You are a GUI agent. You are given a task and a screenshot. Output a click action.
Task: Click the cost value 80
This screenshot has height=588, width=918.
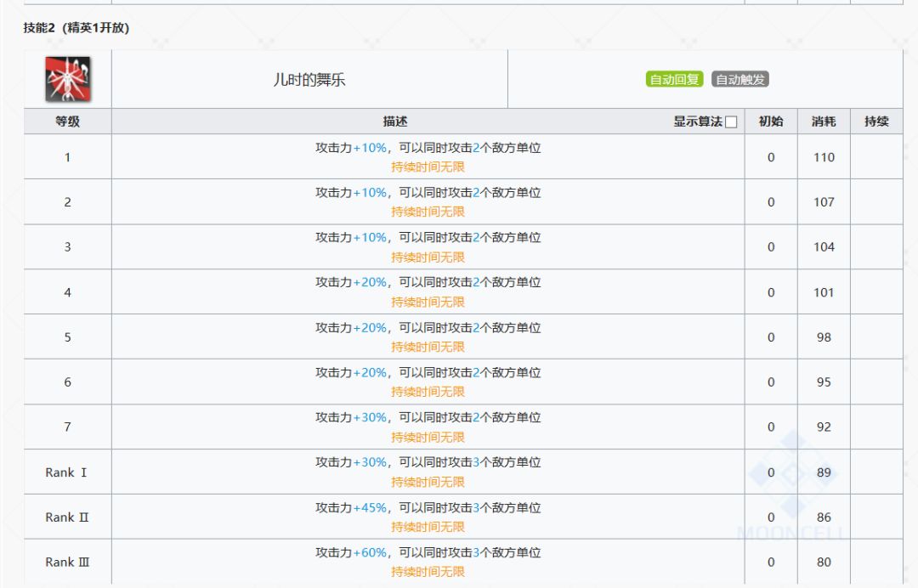[x=824, y=563]
